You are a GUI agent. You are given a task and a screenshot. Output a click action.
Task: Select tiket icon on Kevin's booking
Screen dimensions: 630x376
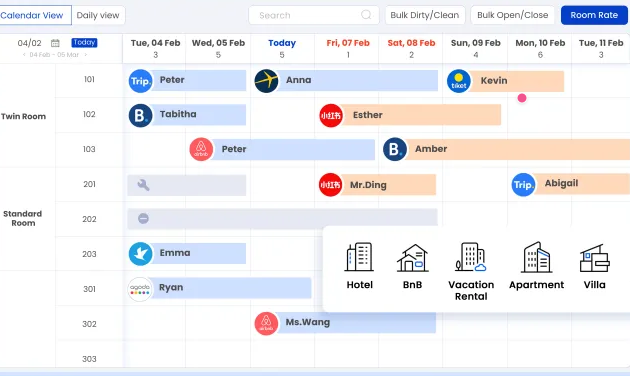click(x=459, y=81)
